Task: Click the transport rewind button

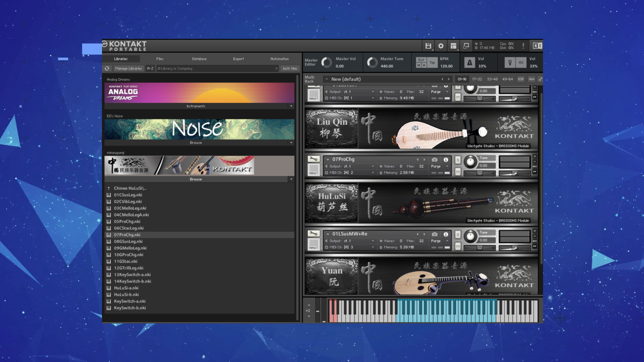Action: click(419, 65)
